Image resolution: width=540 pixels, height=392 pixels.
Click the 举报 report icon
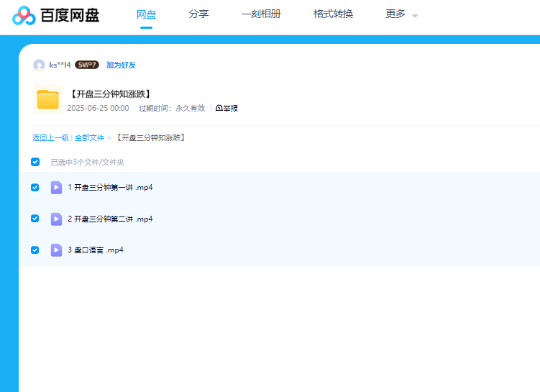[219, 109]
